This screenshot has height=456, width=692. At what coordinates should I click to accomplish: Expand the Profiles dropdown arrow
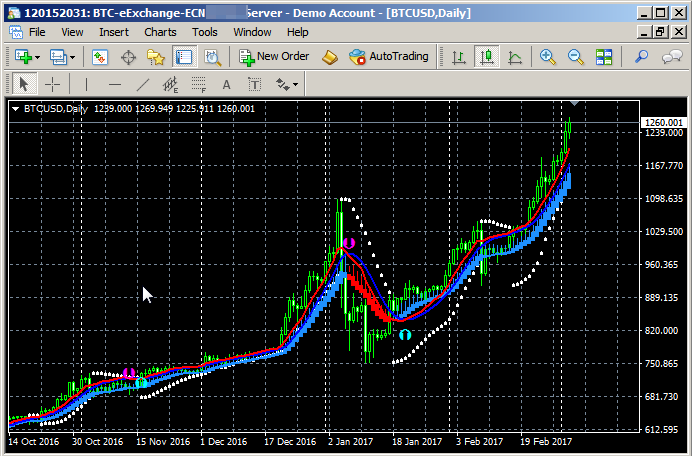click(73, 57)
